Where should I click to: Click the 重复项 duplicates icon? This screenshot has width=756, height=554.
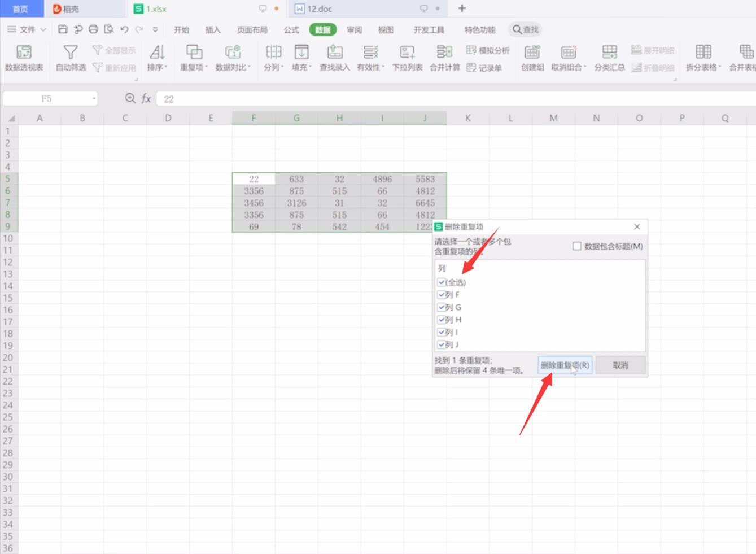click(194, 52)
